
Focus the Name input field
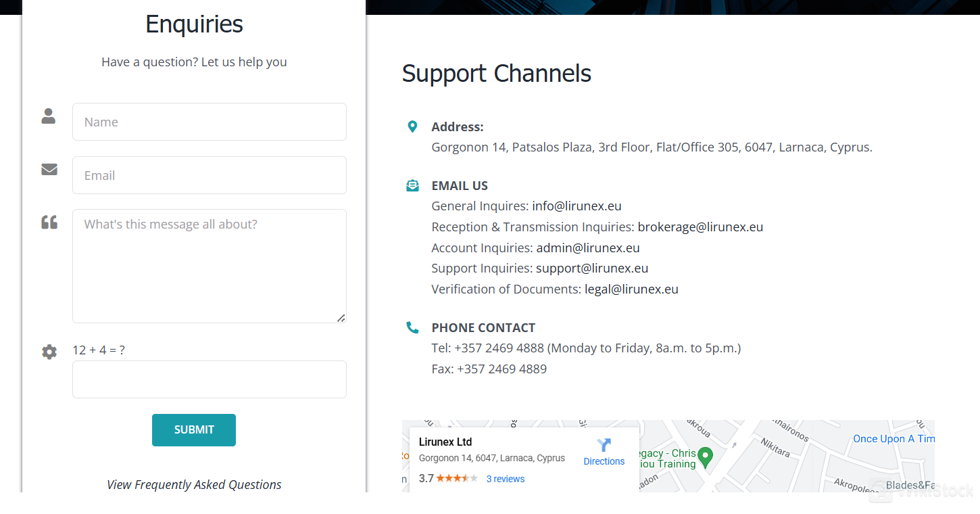point(210,122)
